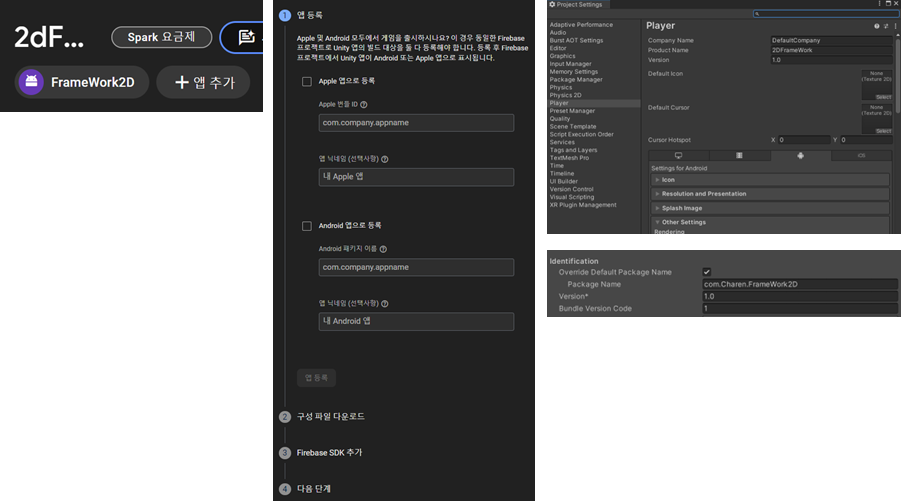
Task: Open Project Settings window kebab menu
Action: click(879, 3)
